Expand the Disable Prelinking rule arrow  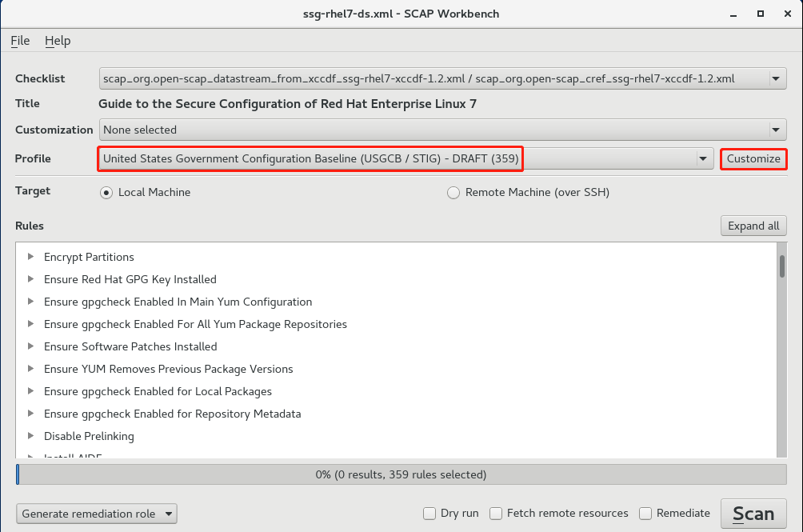point(31,436)
